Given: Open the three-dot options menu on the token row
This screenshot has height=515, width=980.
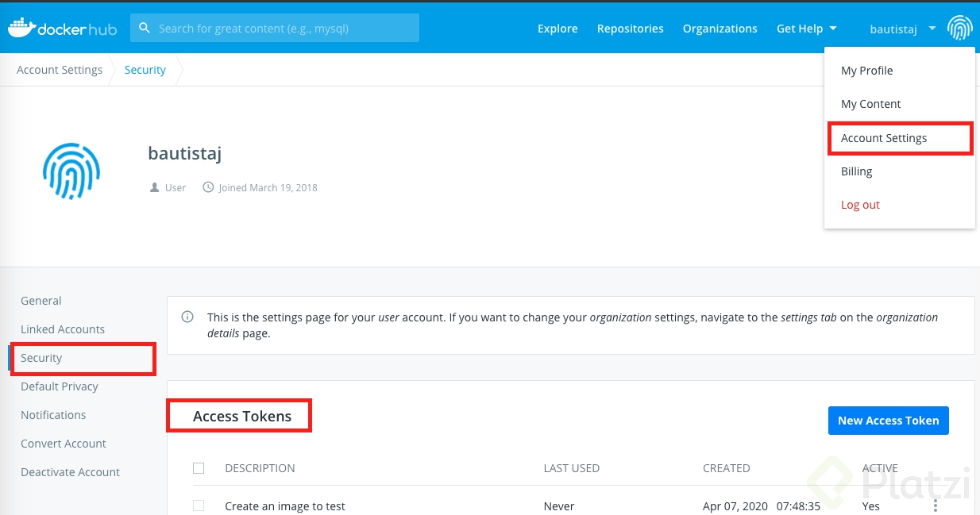Looking at the screenshot, I should (x=936, y=505).
